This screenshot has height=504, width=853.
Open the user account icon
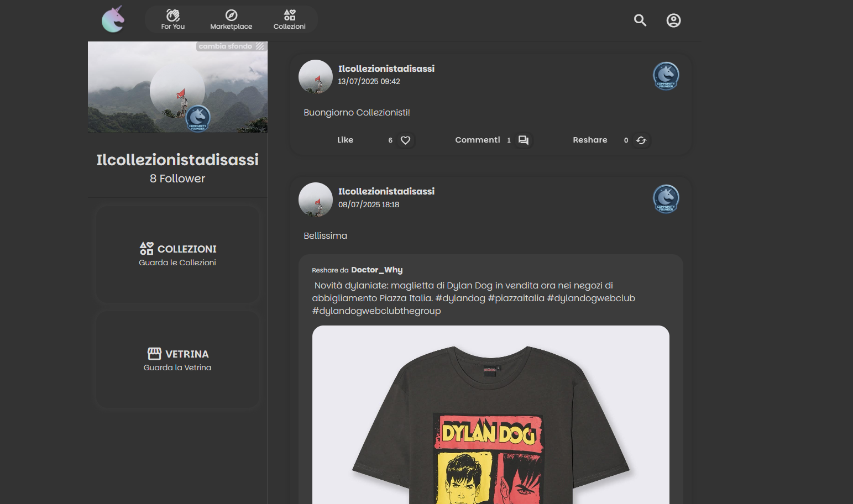click(673, 20)
